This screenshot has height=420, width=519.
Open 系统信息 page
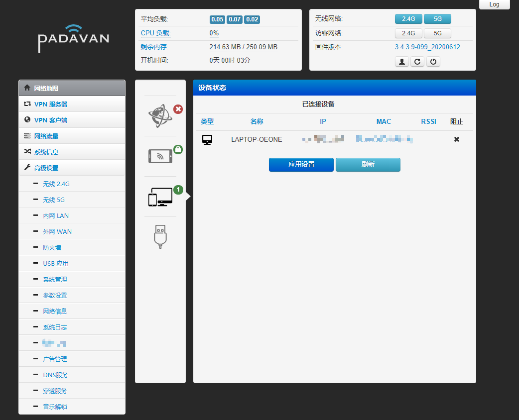point(72,152)
